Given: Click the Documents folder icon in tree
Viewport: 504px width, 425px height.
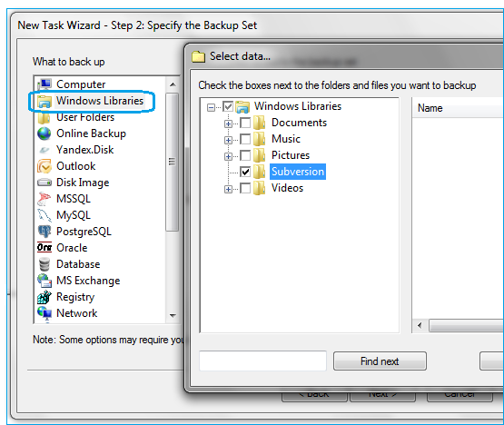Looking at the screenshot, I should point(259,123).
